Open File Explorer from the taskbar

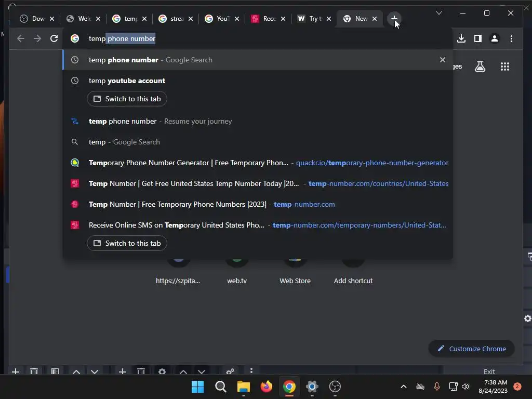click(x=243, y=387)
